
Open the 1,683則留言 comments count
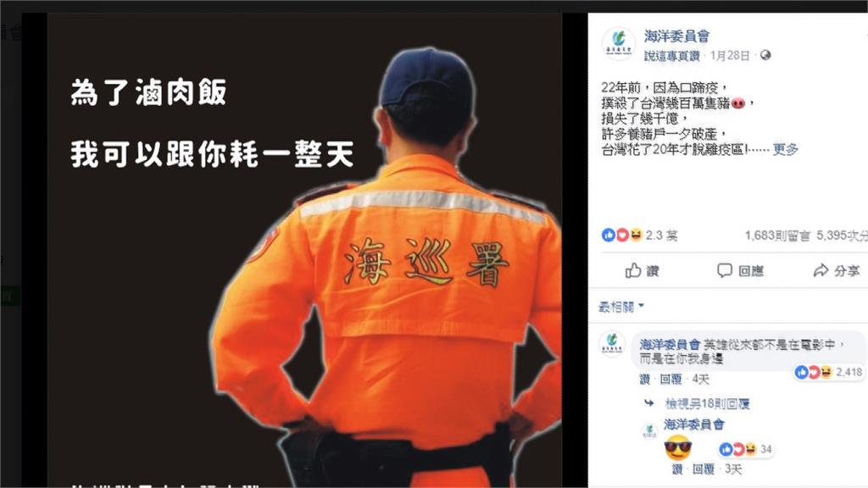pos(777,236)
